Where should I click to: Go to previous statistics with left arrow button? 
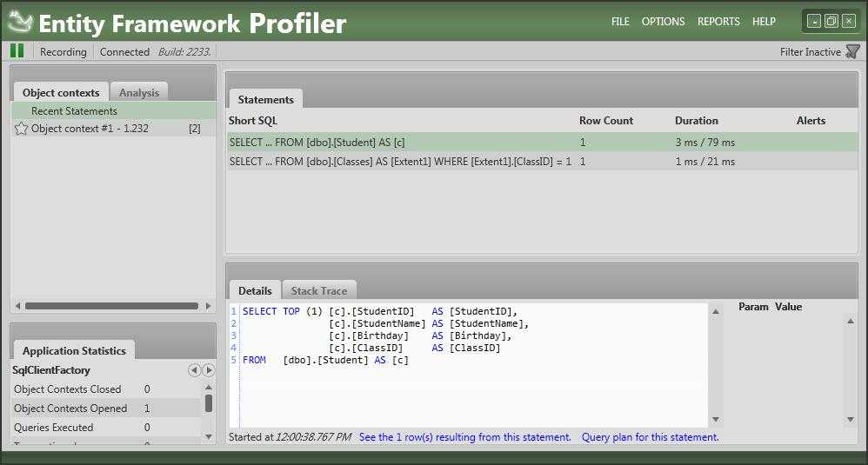coord(194,370)
